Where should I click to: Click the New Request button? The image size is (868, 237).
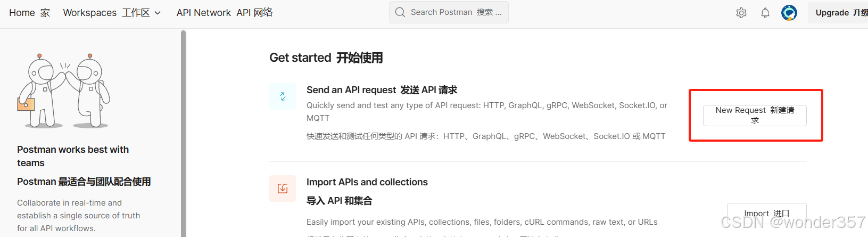pos(755,115)
